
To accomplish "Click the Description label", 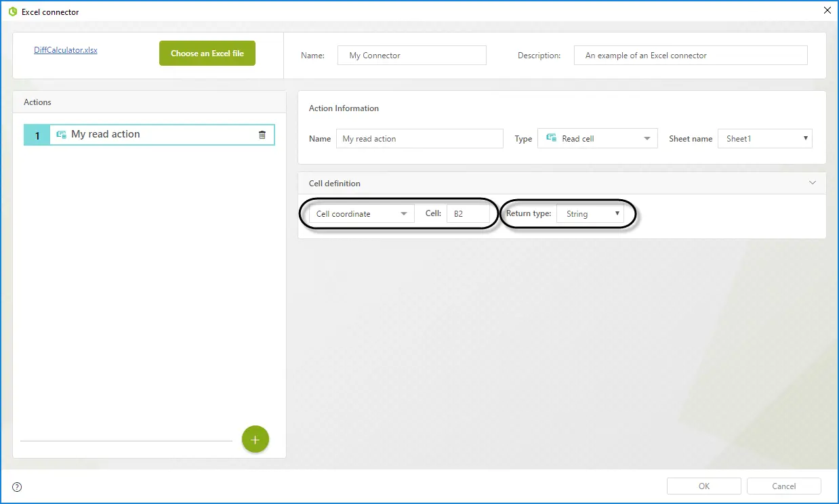I will [x=539, y=56].
